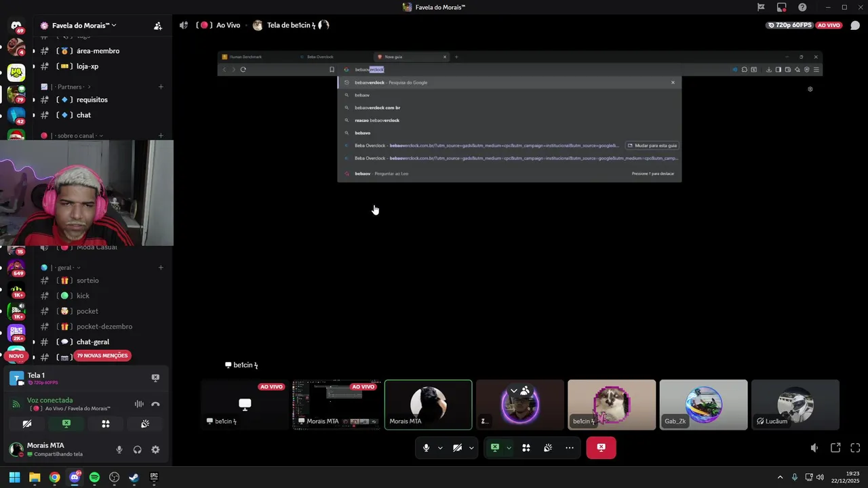Open Steam from the Windows taskbar
This screenshot has width=868, height=488.
point(134,477)
